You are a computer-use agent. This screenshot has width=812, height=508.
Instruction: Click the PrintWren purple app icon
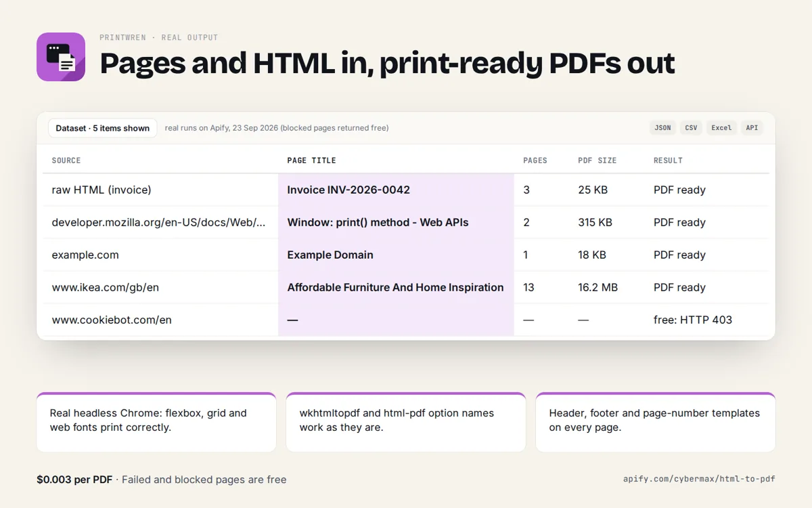[x=61, y=57]
